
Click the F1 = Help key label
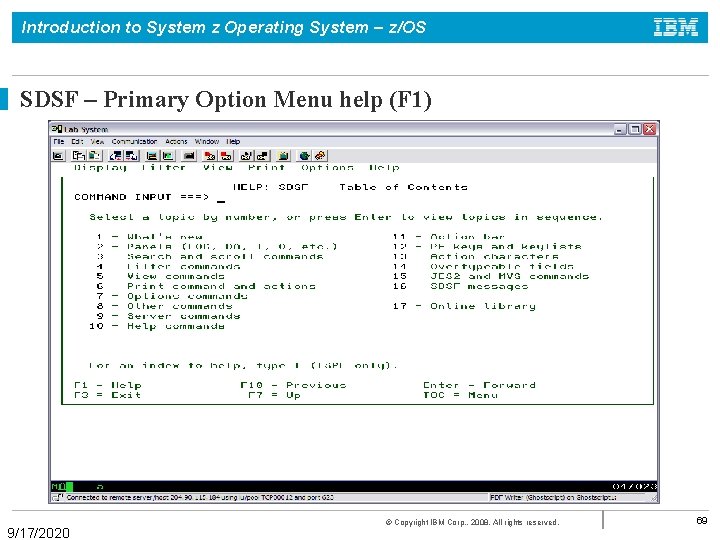(x=107, y=385)
